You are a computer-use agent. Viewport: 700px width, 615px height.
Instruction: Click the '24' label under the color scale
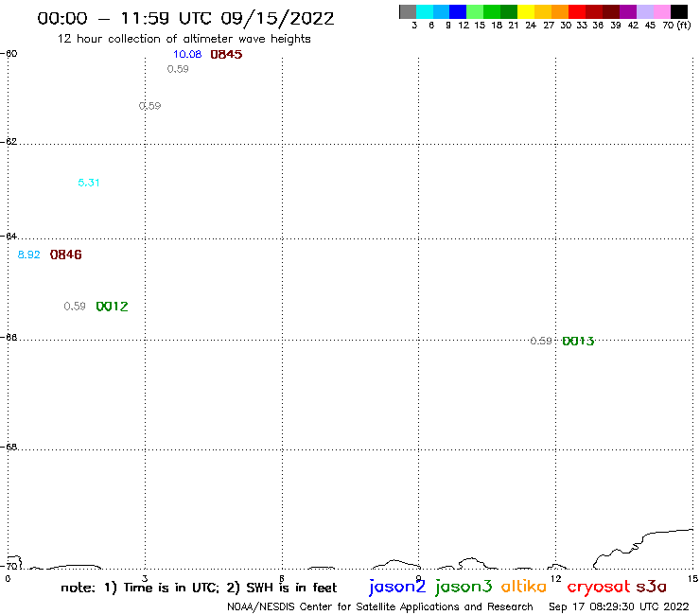531,26
